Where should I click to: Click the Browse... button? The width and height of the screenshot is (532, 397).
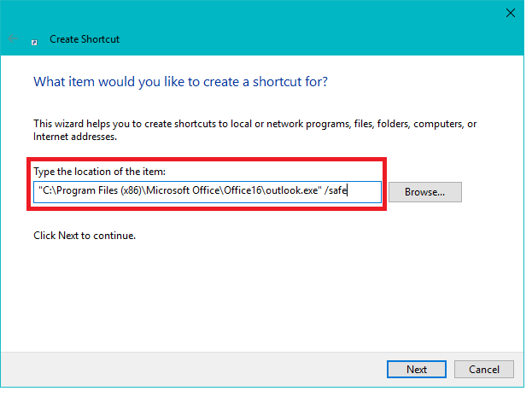424,192
